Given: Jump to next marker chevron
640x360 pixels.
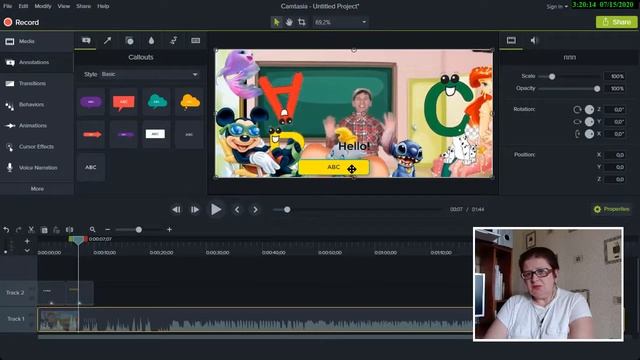Looking at the screenshot, I should point(255,209).
